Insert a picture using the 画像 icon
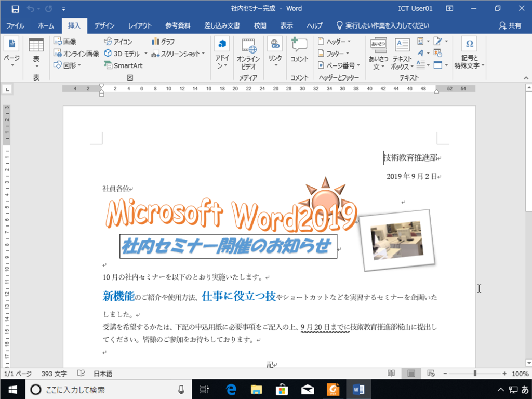 pyautogui.click(x=65, y=42)
